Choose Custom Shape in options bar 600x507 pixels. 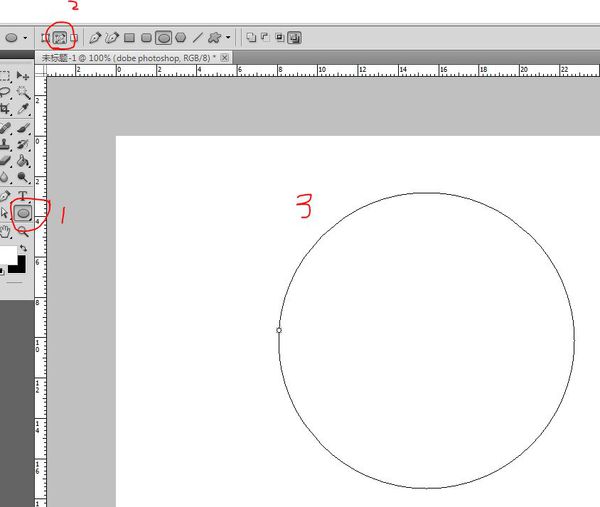pyautogui.click(x=214, y=37)
